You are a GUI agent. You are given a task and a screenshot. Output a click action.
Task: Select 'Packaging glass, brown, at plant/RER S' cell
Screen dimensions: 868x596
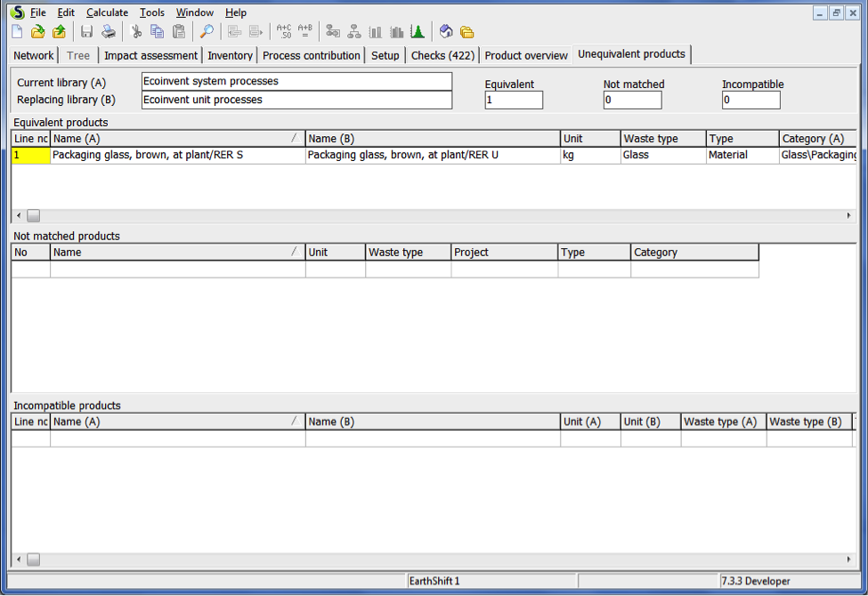178,155
